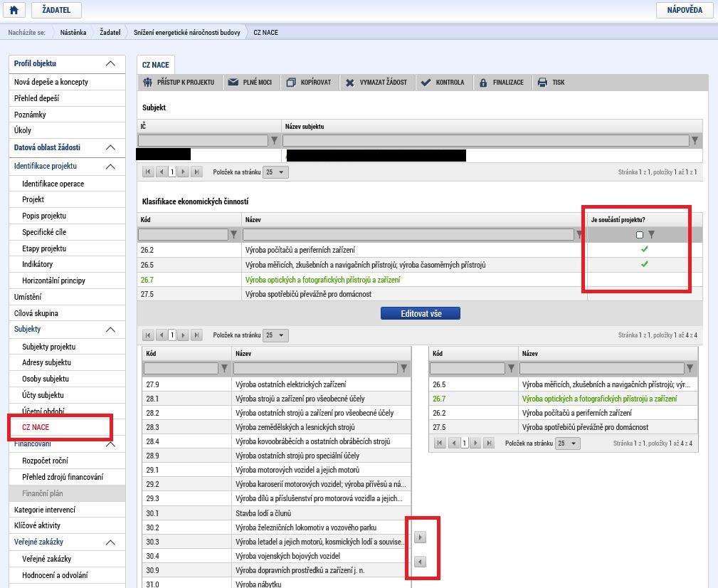Click the ŽADATEL button

[56, 10]
